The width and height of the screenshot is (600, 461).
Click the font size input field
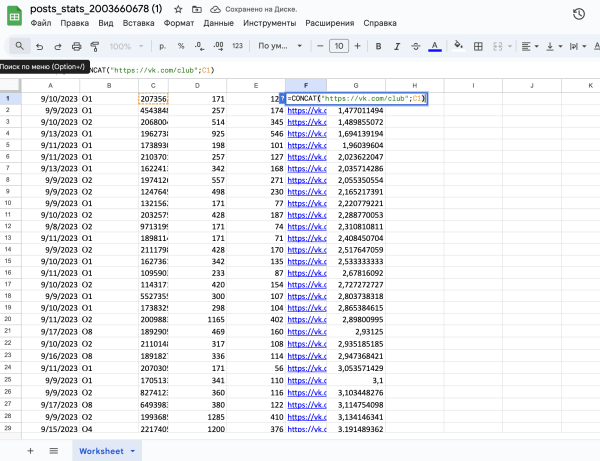click(x=339, y=46)
